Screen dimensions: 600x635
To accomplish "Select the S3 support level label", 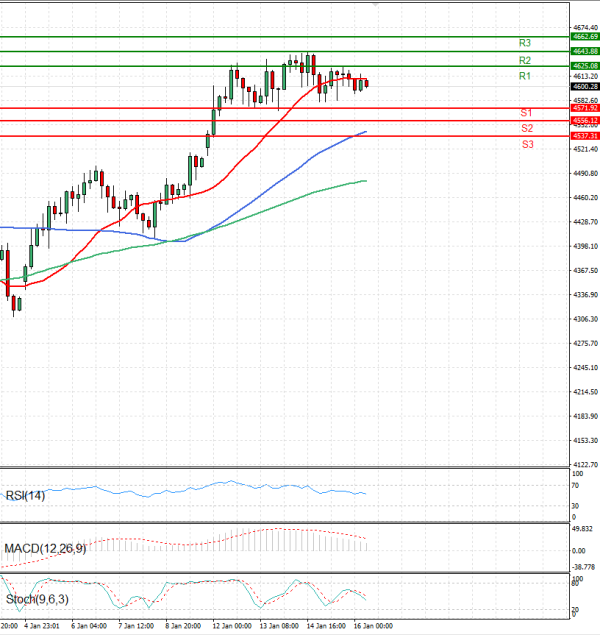I will 526,146.
